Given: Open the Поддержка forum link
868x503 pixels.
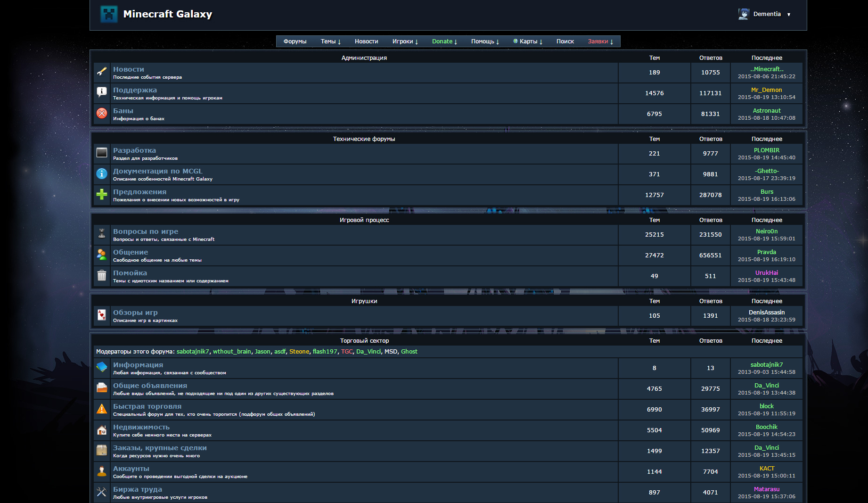Looking at the screenshot, I should tap(135, 90).
